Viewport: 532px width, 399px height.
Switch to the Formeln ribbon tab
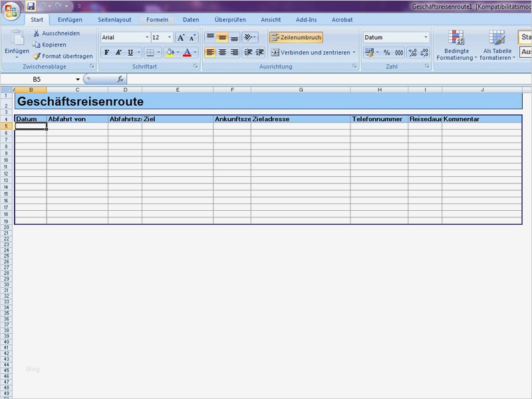tap(157, 19)
